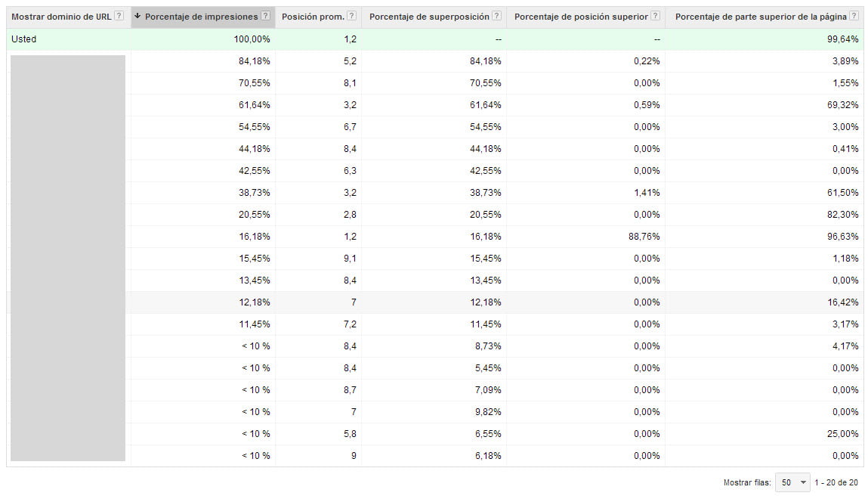Click the Porcentaje de impresiones header label
Image resolution: width=868 pixels, height=499 pixels.
click(201, 17)
